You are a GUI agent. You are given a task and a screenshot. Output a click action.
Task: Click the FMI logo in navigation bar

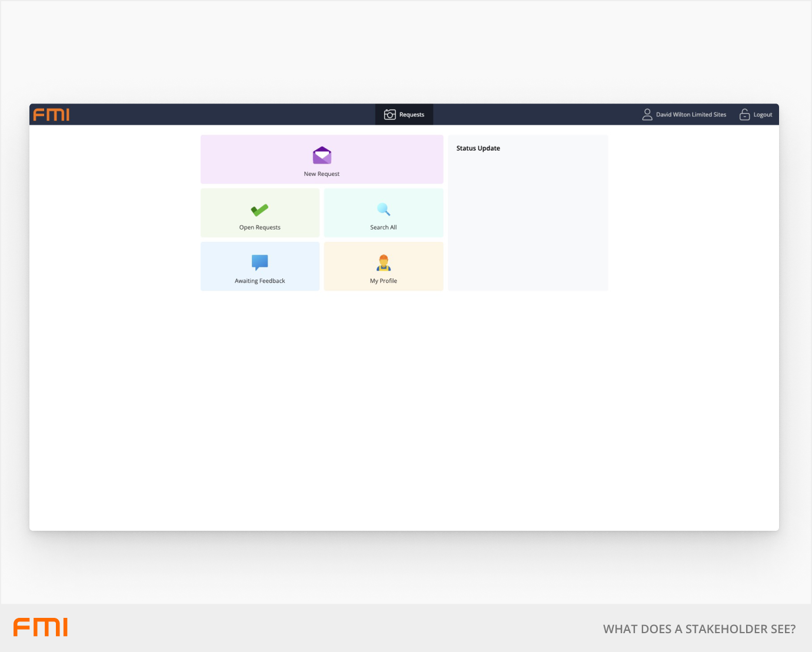[51, 115]
